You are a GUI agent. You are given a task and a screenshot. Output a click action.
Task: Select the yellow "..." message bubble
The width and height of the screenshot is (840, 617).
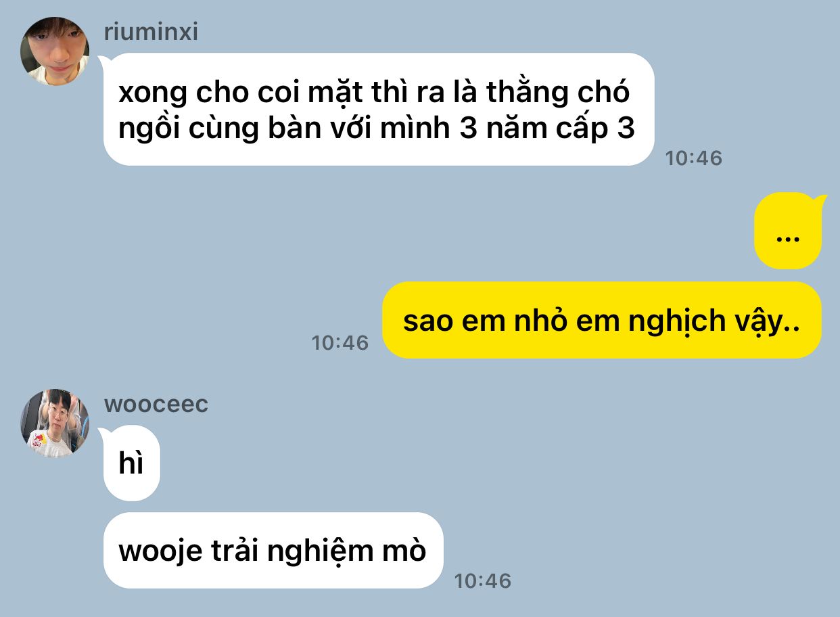click(x=788, y=231)
